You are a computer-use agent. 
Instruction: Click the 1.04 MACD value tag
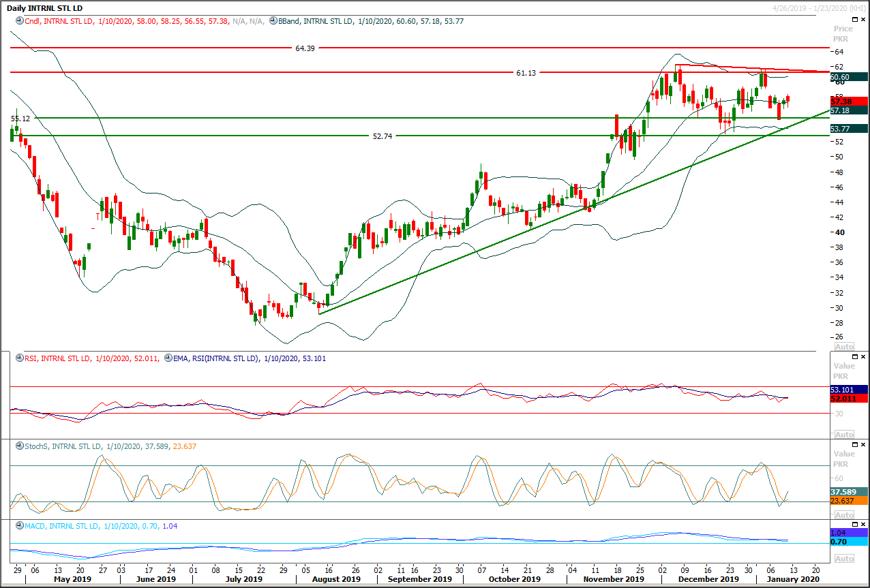[849, 533]
